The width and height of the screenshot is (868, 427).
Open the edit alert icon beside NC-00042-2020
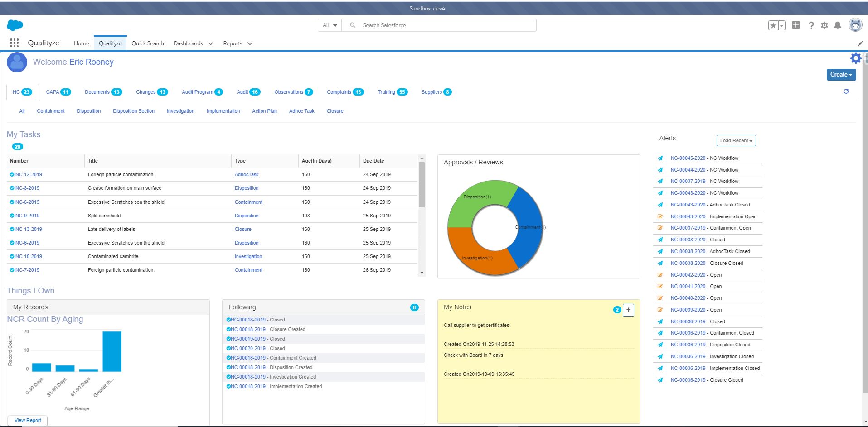[661, 275]
